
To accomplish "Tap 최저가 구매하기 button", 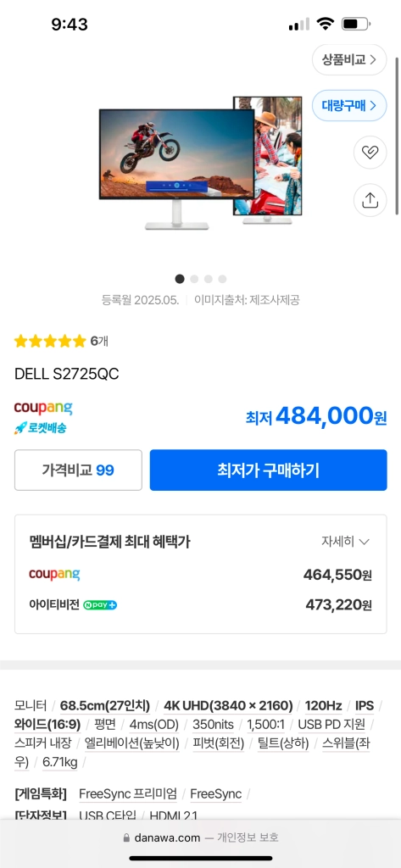I will click(x=268, y=470).
